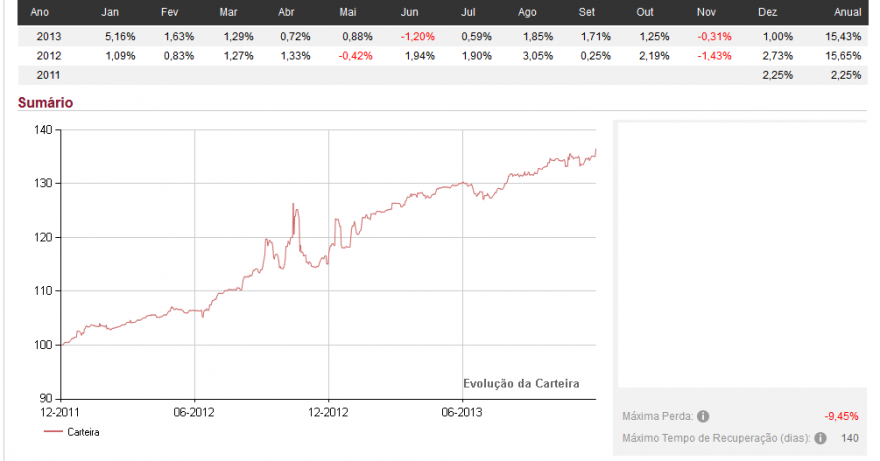Screen dimensions: 880x461
Task: Click 0,88% May 2013 value
Action: [358, 36]
